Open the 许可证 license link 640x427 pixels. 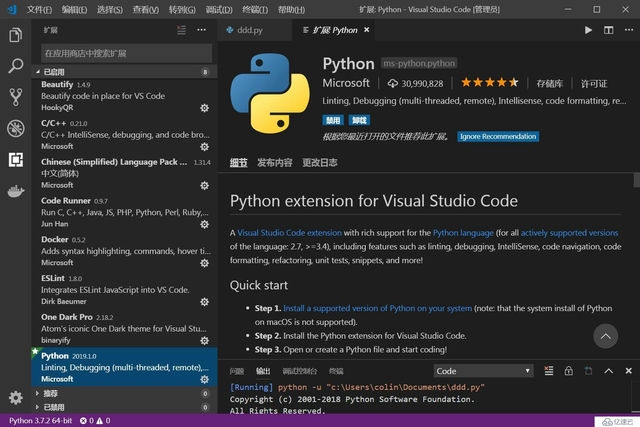click(594, 84)
